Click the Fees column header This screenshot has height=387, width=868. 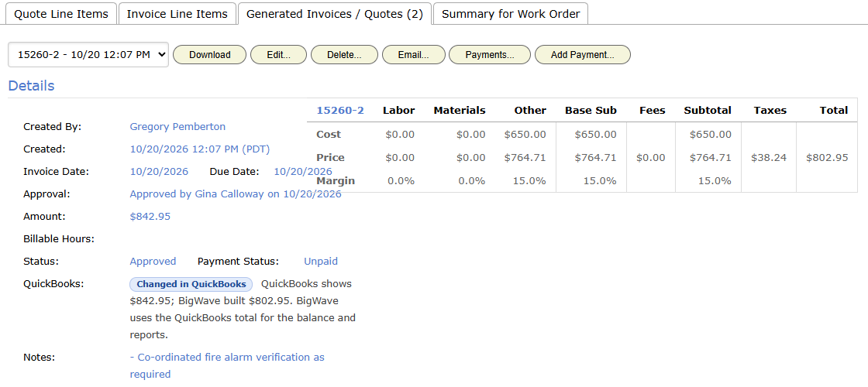652,111
